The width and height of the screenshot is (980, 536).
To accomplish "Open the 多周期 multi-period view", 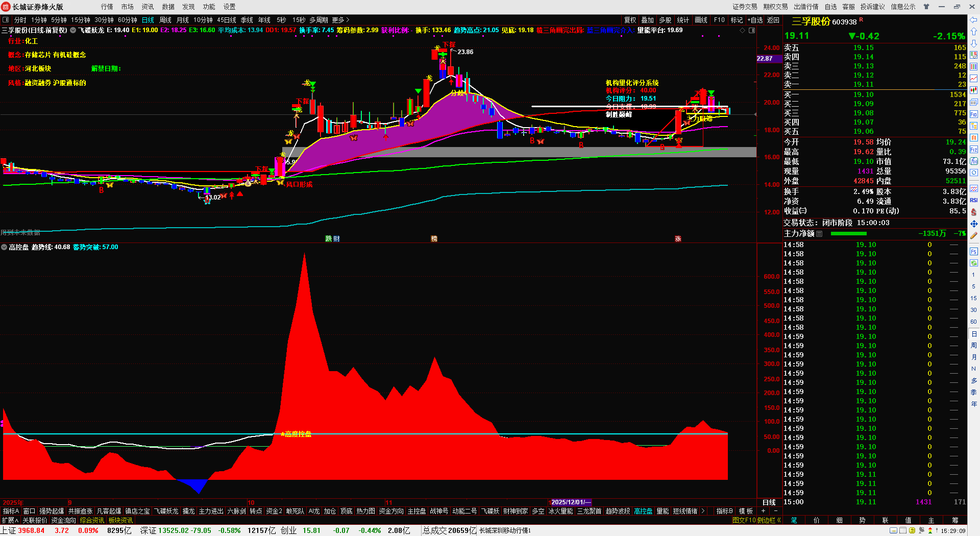I will [x=318, y=20].
